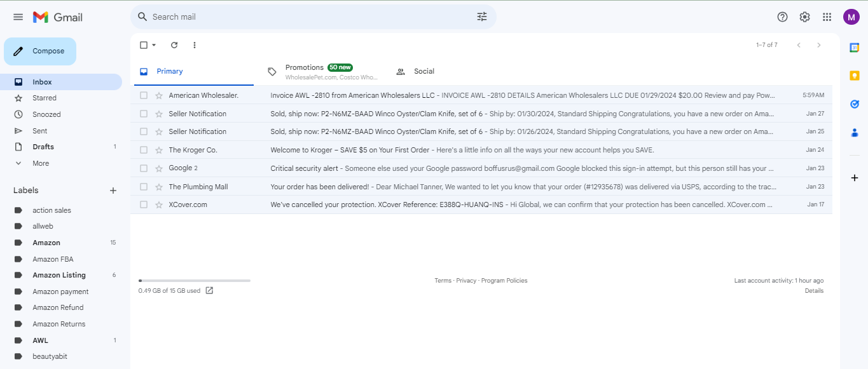
Task: Select The Kroger Co. email checkbox
Action: (144, 150)
